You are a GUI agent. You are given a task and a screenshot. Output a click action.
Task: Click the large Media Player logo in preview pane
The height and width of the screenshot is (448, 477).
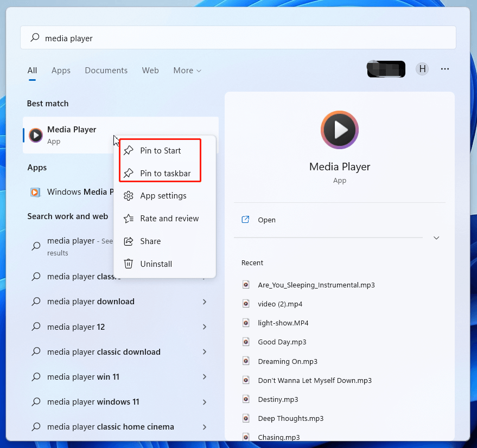[x=340, y=130]
